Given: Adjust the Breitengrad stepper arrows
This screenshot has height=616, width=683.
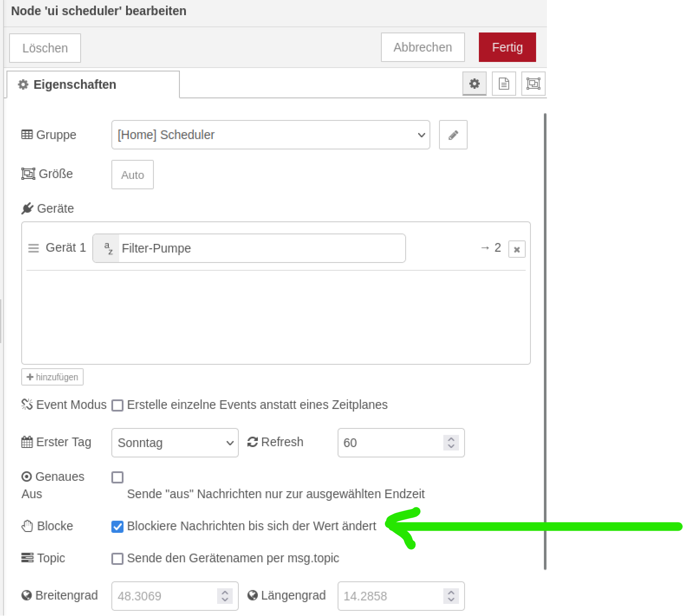Looking at the screenshot, I should point(225,596).
